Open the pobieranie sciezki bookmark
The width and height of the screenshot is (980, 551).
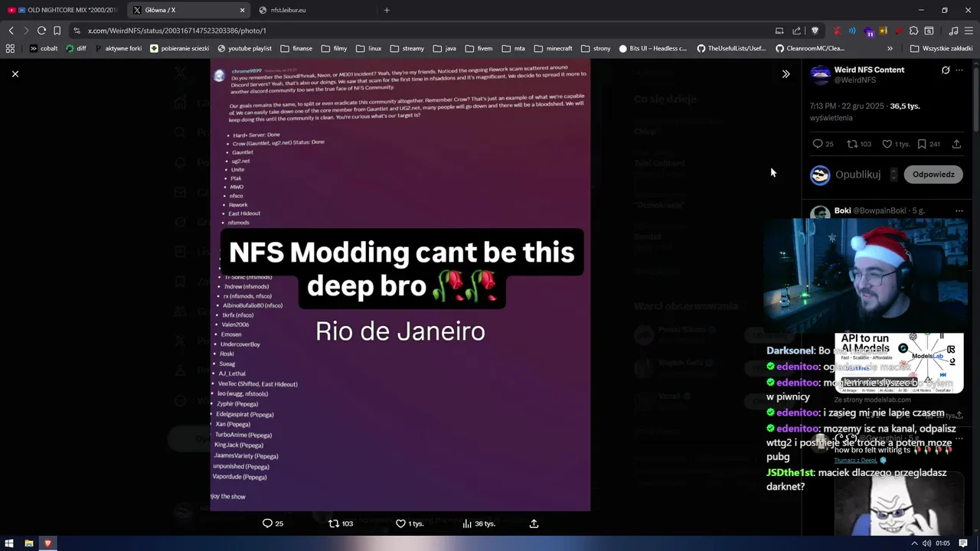click(180, 48)
